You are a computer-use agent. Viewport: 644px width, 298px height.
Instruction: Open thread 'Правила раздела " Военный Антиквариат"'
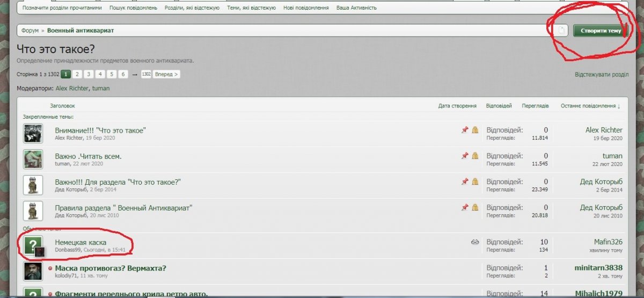pos(123,208)
